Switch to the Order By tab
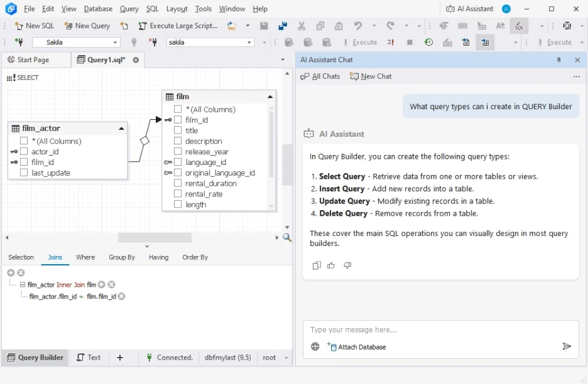This screenshot has width=588, height=384. pyautogui.click(x=195, y=257)
